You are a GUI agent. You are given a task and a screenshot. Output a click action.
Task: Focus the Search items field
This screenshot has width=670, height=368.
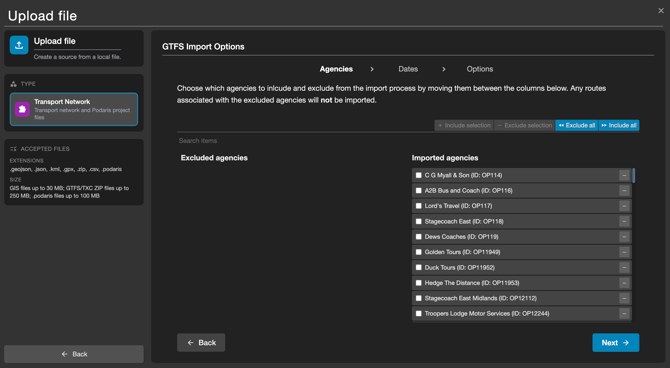click(x=408, y=141)
